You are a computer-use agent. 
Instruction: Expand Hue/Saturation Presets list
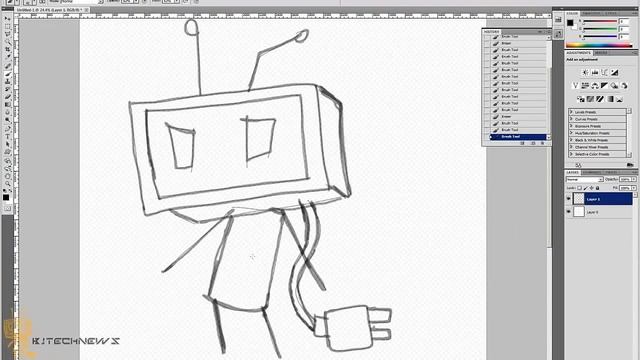[x=571, y=133]
